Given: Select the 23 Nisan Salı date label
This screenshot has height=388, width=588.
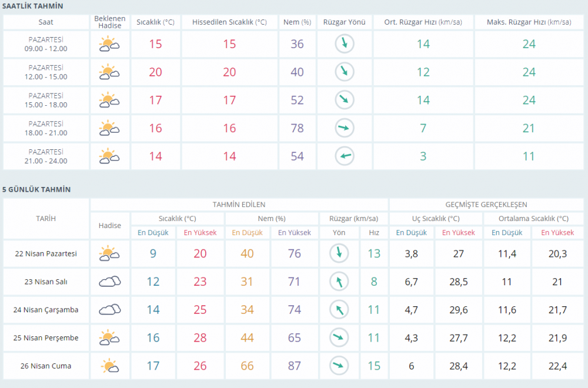Looking at the screenshot, I should point(46,282).
